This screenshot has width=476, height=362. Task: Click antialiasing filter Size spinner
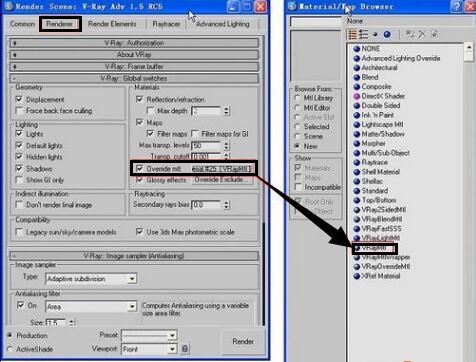click(72, 322)
